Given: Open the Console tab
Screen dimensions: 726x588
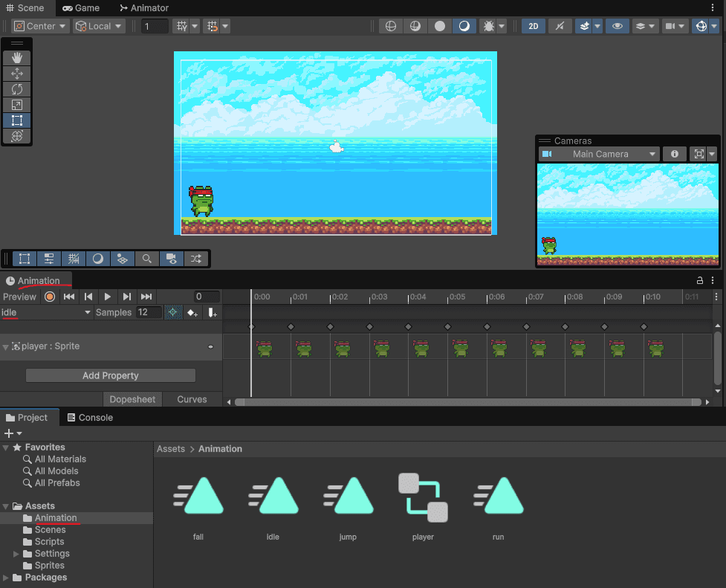Looking at the screenshot, I should pyautogui.click(x=89, y=418).
